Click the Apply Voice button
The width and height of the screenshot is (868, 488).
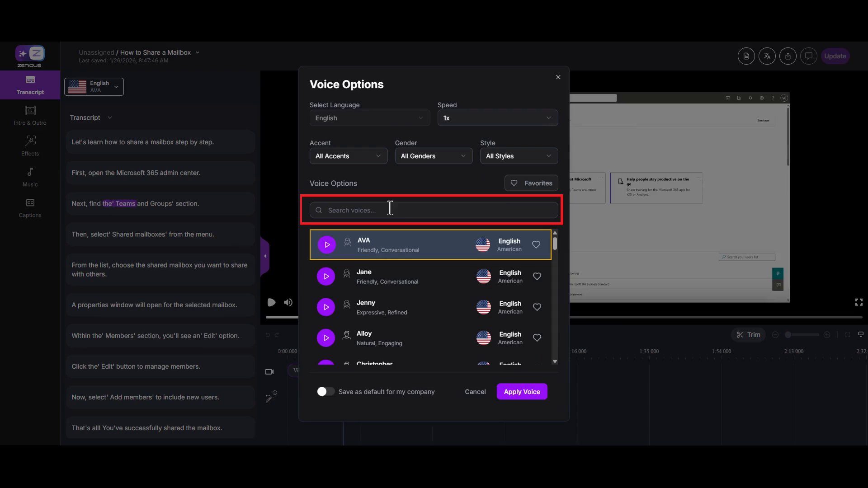point(522,392)
